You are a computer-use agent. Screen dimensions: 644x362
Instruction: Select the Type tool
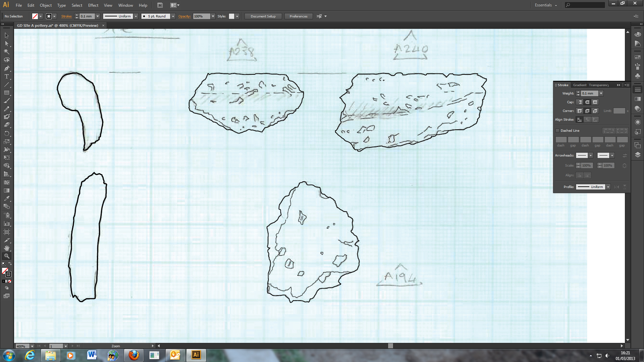coord(6,76)
